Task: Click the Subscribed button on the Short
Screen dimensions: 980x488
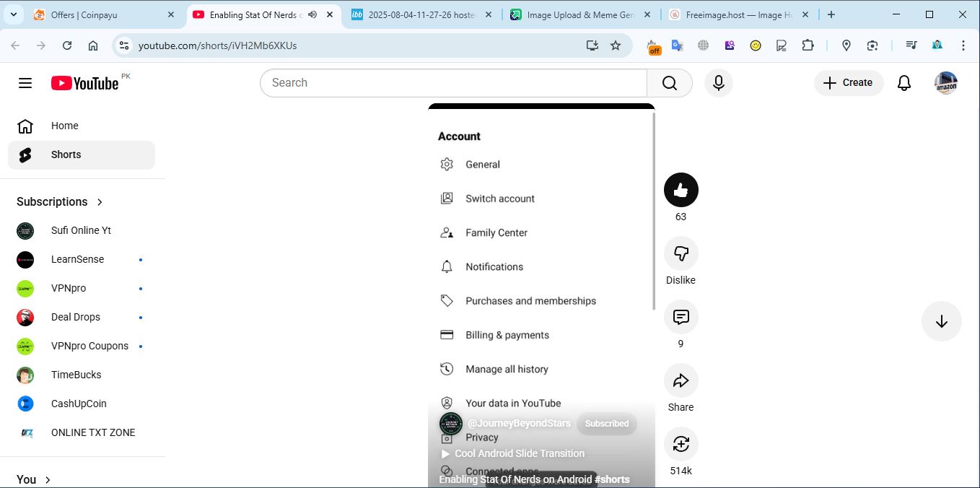Action: pos(606,424)
